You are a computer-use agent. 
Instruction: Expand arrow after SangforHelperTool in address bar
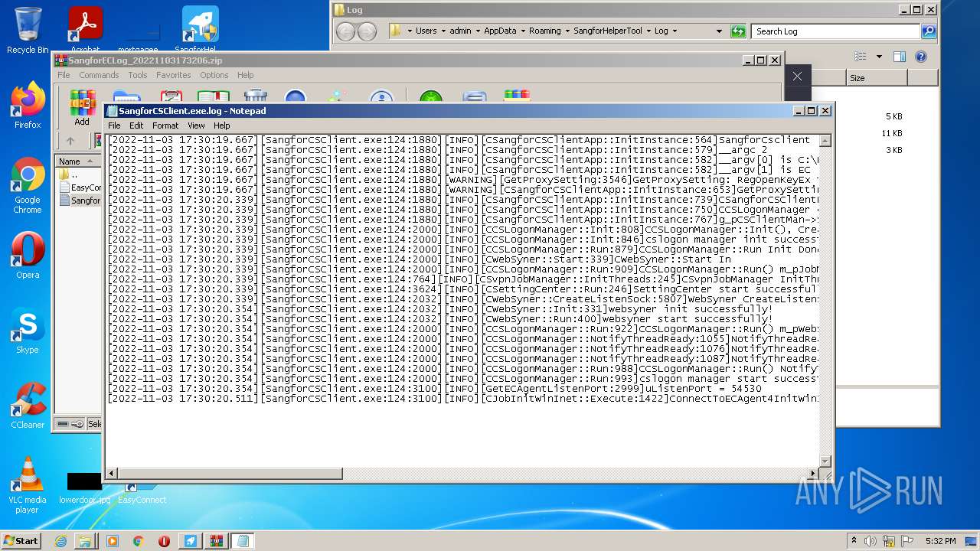(648, 31)
